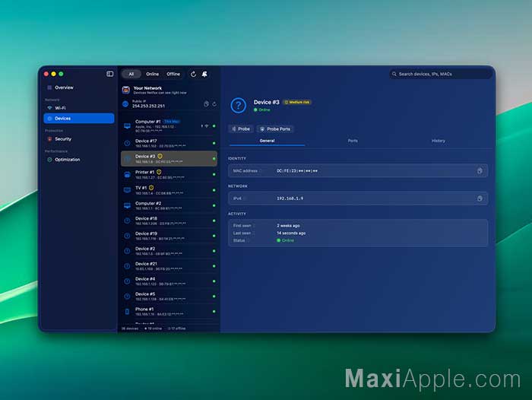Click risk shield badge on Device #3 row
Viewport: 532px width, 400px height.
coord(160,156)
